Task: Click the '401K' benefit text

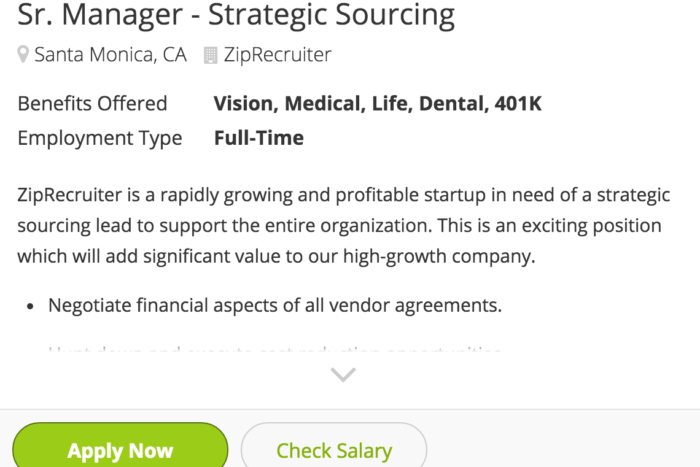Action: [x=518, y=104]
